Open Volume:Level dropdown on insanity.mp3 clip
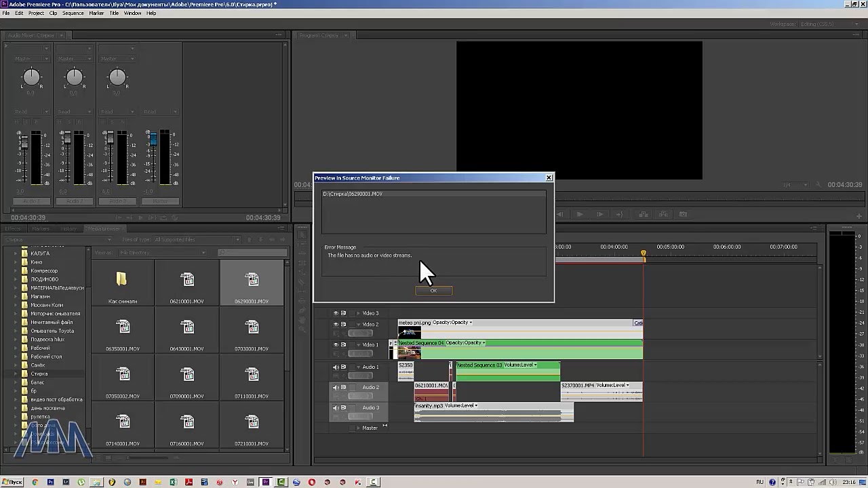 (476, 405)
